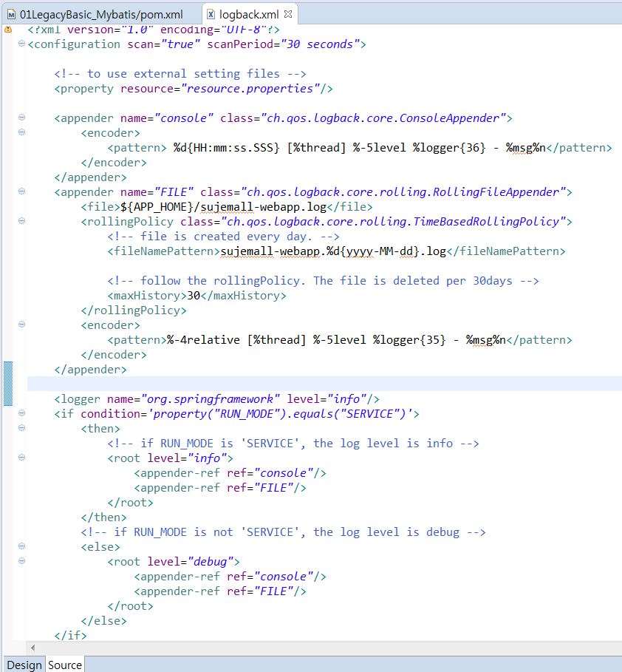Viewport: 622px width, 672px height.
Task: Click the horizontal scrollbar left arrow
Action: point(33,648)
